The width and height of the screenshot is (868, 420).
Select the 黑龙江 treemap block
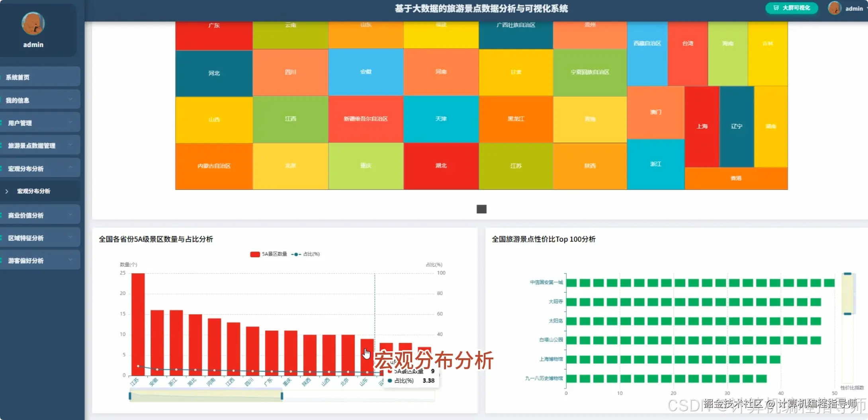pyautogui.click(x=516, y=119)
